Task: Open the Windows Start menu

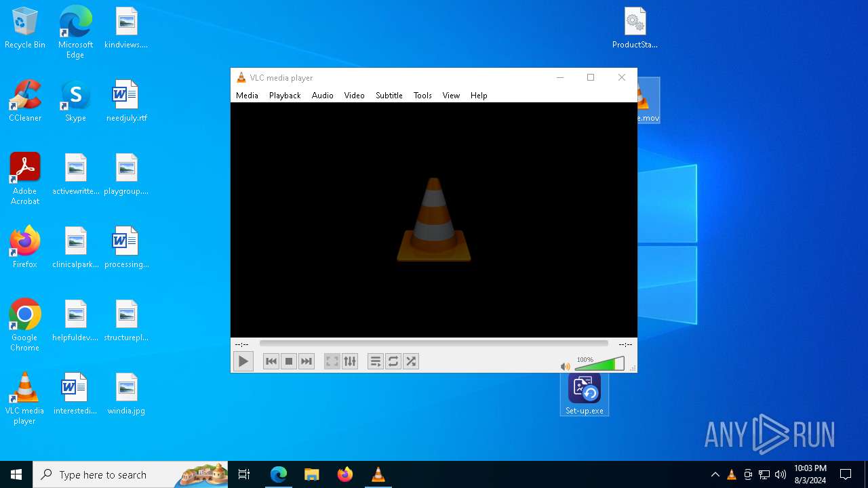Action: (x=16, y=474)
